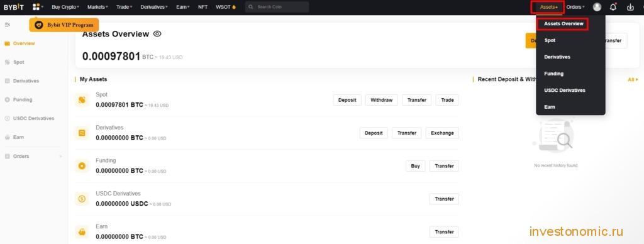Choose Assets Overview from the dropdown menu

pyautogui.click(x=563, y=24)
